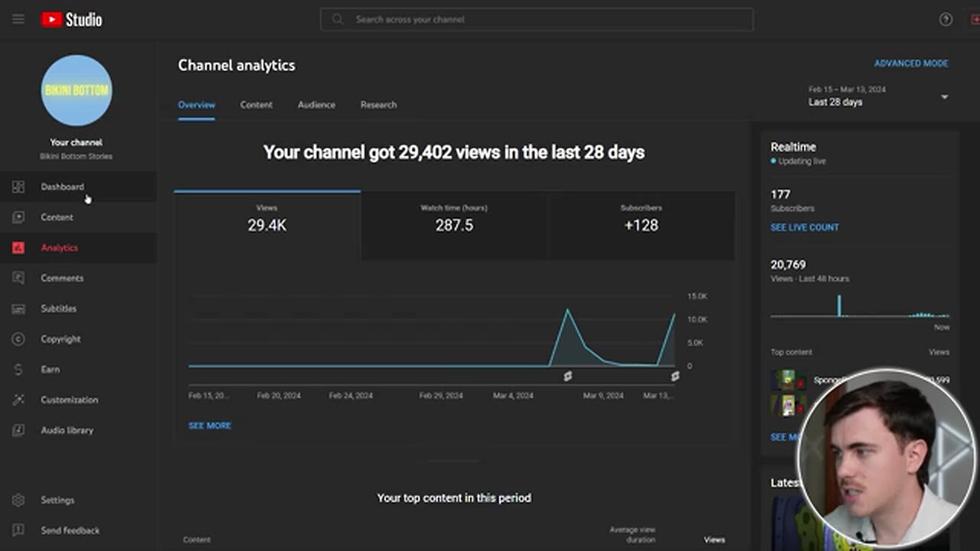Click the Settings gear icon

coord(18,500)
